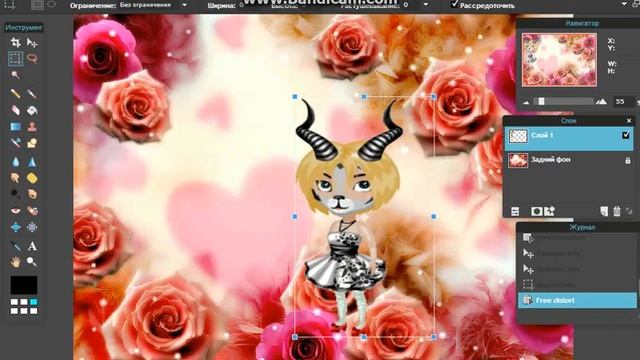The image size is (640, 360).
Task: Click the bottom-right transform handle of selection
Action: tap(434, 337)
